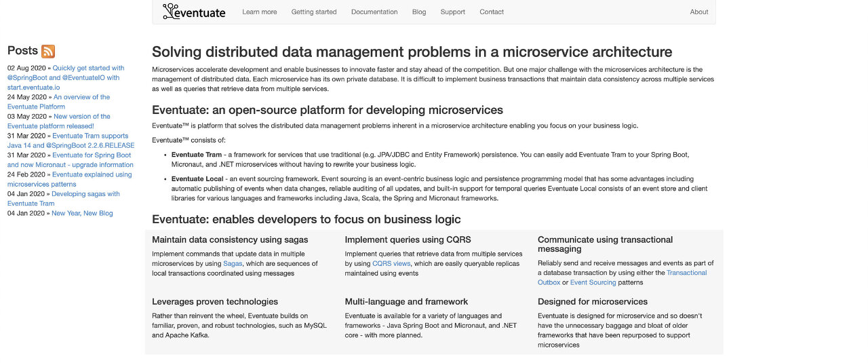This screenshot has width=868, height=363.
Task: Open post 'Developing sagas with Eventuate Tram'
Action: coord(64,198)
